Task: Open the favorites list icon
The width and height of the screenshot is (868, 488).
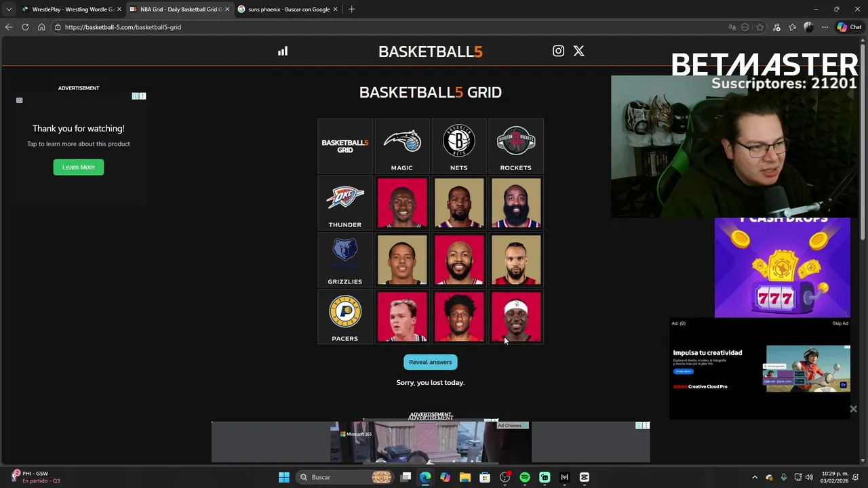Action: [793, 27]
